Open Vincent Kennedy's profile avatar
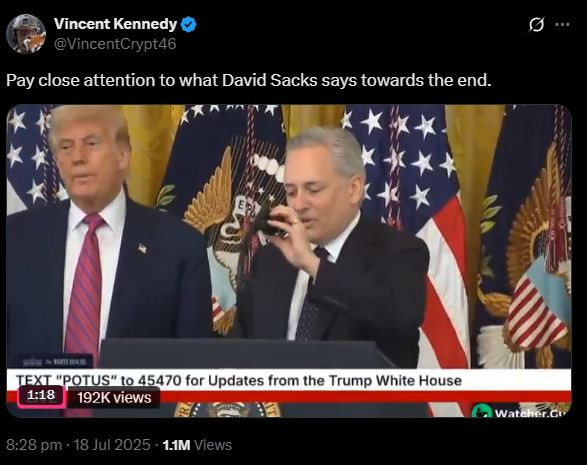587x465 pixels. (x=26, y=34)
